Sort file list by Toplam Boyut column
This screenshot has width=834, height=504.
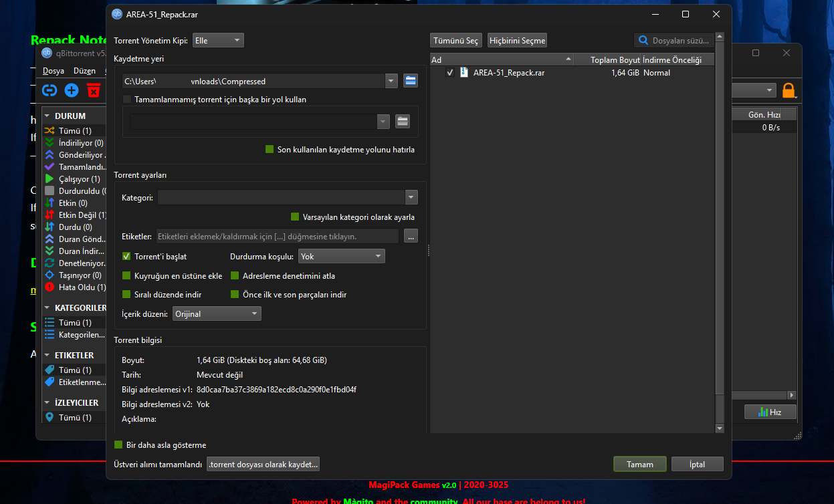[x=607, y=60]
